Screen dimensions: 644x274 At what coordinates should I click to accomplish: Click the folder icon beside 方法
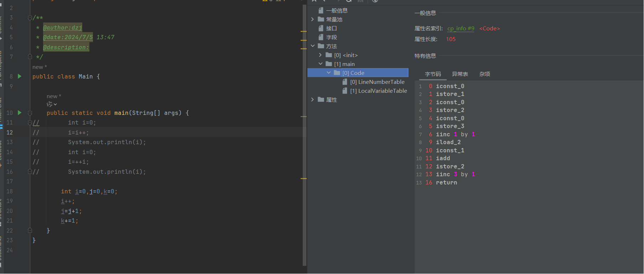(x=321, y=46)
